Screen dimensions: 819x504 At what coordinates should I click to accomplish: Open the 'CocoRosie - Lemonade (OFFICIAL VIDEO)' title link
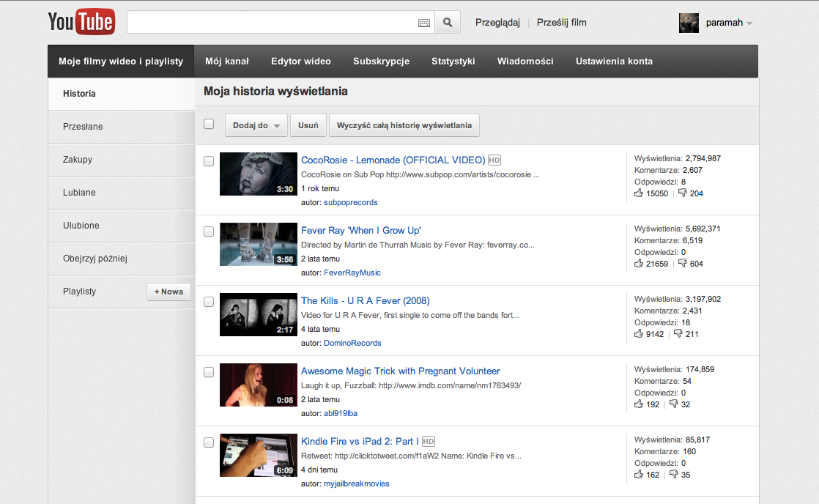[x=393, y=160]
